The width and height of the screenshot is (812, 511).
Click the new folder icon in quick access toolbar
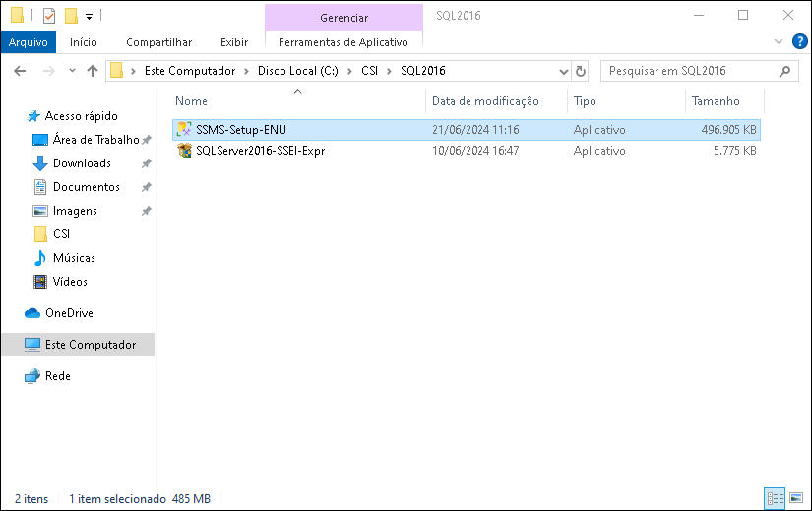(x=71, y=16)
